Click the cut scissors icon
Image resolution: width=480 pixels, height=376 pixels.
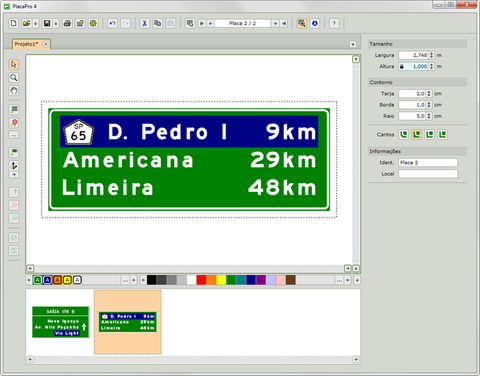pos(144,23)
